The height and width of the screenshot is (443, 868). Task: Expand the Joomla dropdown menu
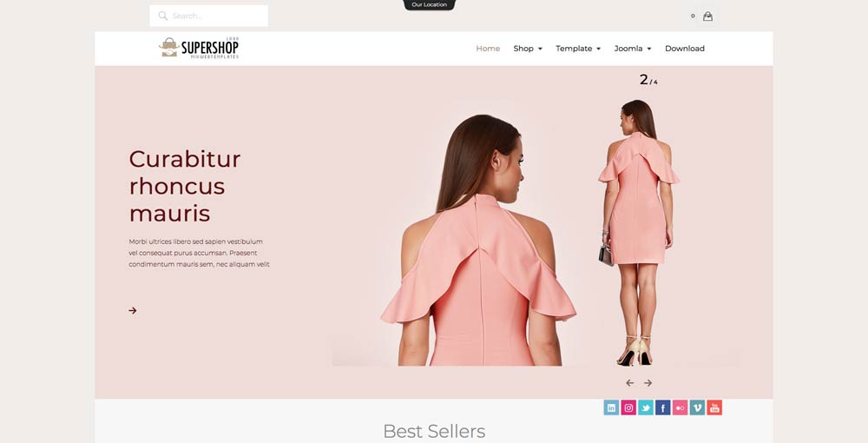pyautogui.click(x=633, y=49)
